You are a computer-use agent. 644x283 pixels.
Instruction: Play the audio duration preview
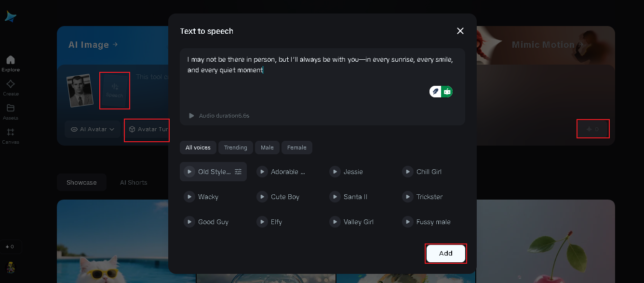[x=191, y=116]
